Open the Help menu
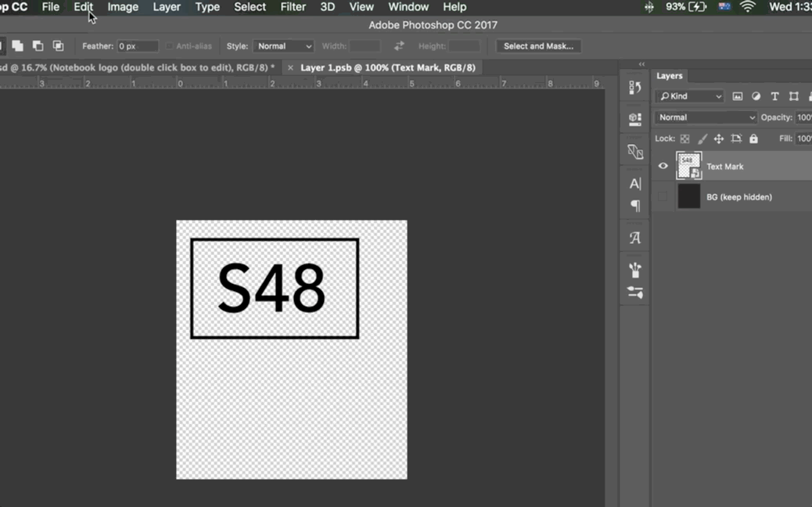This screenshot has height=507, width=812. coord(455,7)
